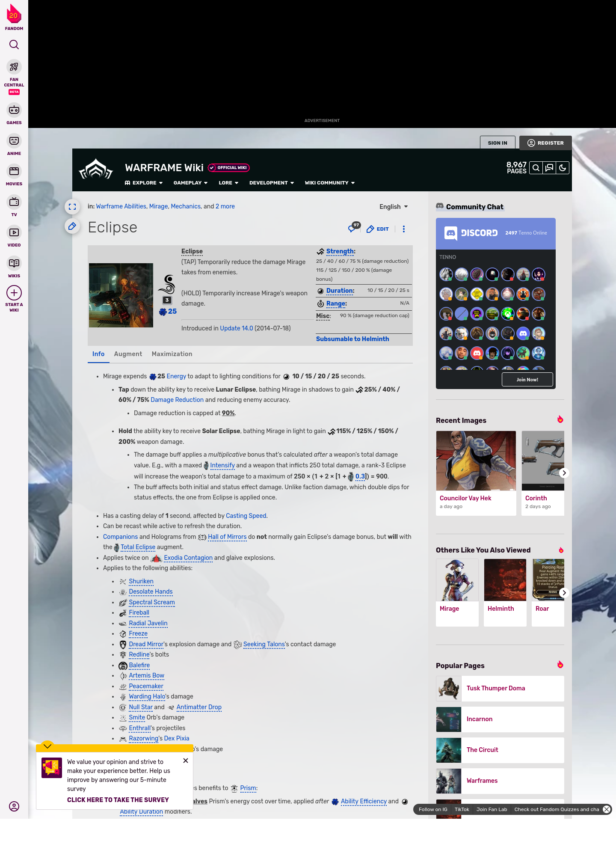Open the Shuriken ability link
Screen dimensions: 616x856
[141, 581]
